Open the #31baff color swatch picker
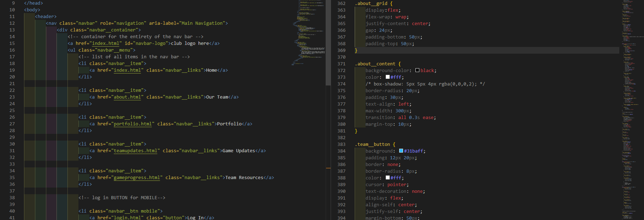Screen dimensions: 644x220 (401, 151)
